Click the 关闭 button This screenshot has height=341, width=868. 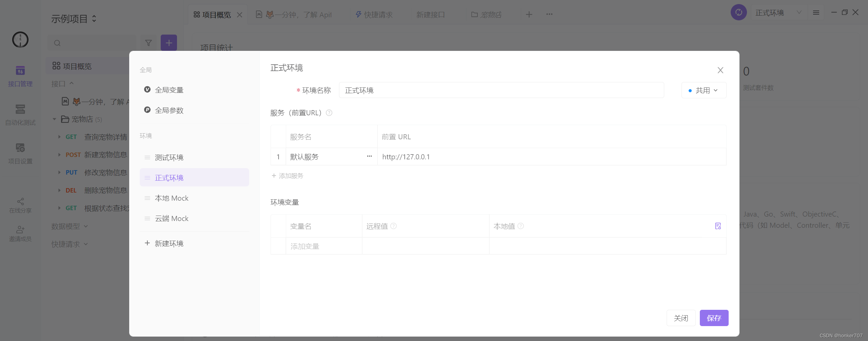[x=681, y=318]
